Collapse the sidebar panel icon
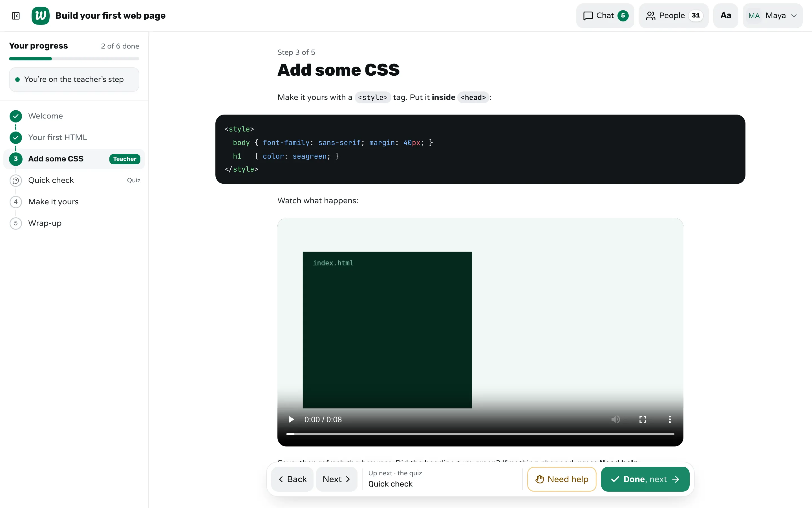 click(x=16, y=16)
